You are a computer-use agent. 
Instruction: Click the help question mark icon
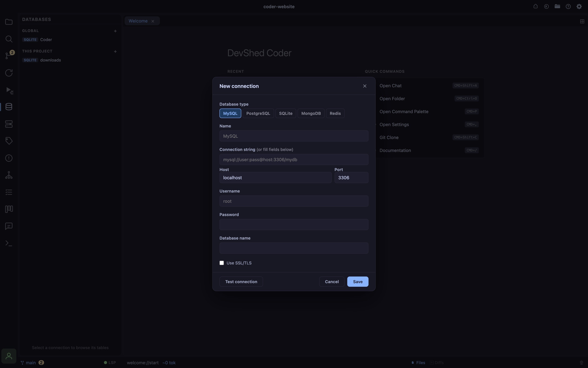click(x=568, y=7)
